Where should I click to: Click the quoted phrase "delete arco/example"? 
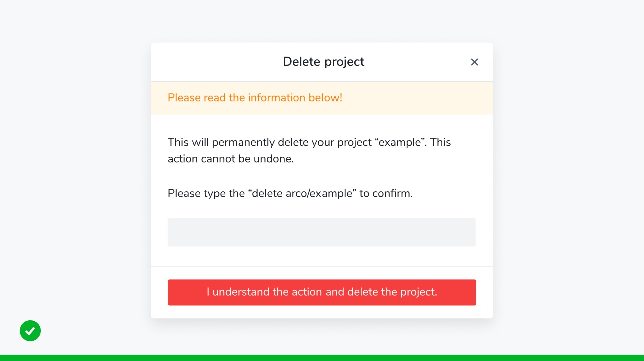pyautogui.click(x=302, y=193)
